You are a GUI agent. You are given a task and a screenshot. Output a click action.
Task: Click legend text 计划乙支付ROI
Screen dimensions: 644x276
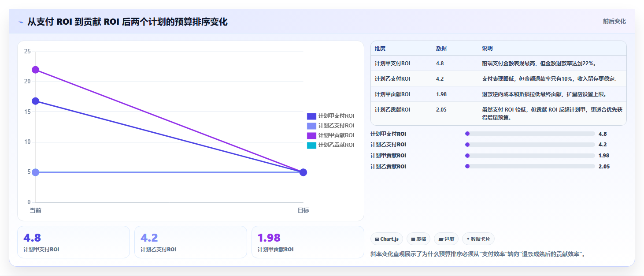[x=336, y=126]
